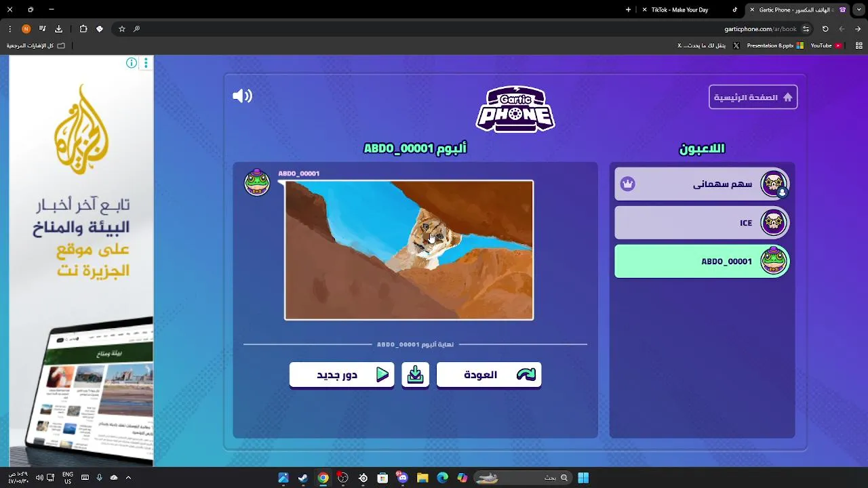Click the zoom magnifier icon in address bar
The height and width of the screenshot is (488, 868).
point(136,29)
